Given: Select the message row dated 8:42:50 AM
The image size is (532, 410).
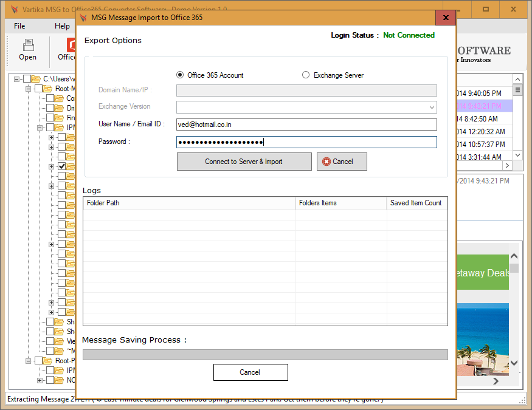Looking at the screenshot, I should (x=485, y=119).
